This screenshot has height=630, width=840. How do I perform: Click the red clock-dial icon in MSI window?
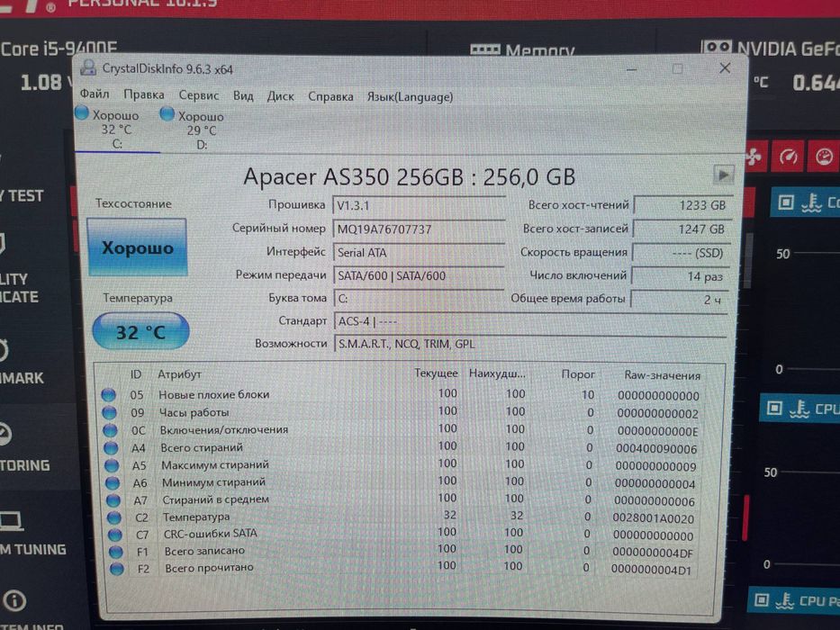pos(824,156)
